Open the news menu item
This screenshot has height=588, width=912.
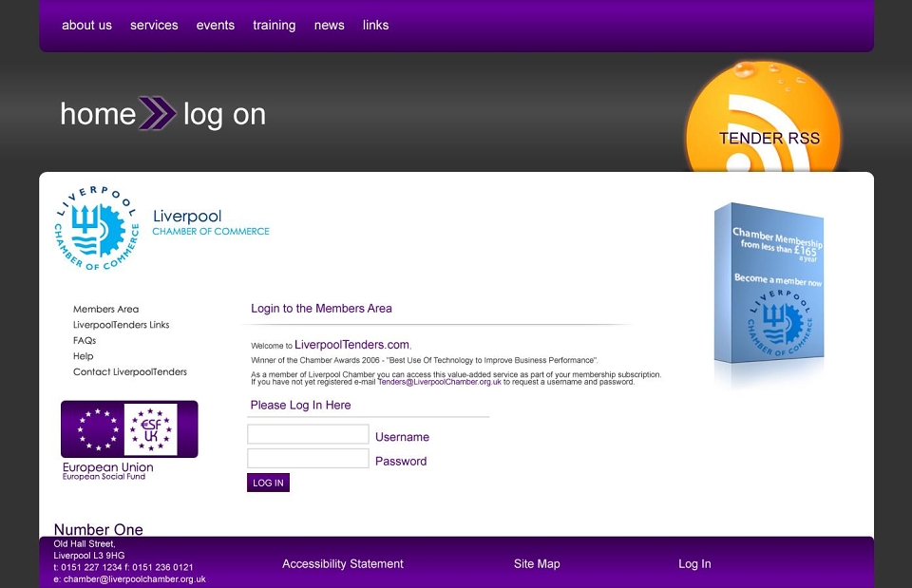[x=330, y=25]
